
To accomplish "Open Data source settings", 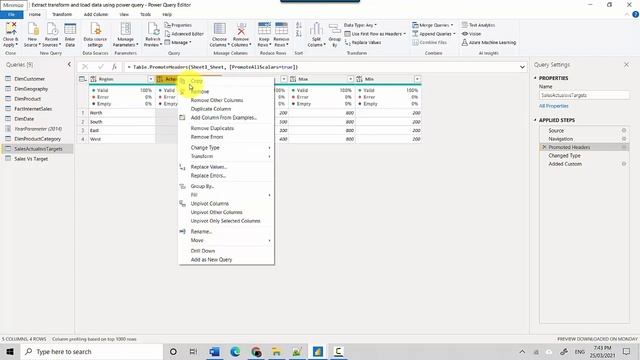I will [95, 34].
